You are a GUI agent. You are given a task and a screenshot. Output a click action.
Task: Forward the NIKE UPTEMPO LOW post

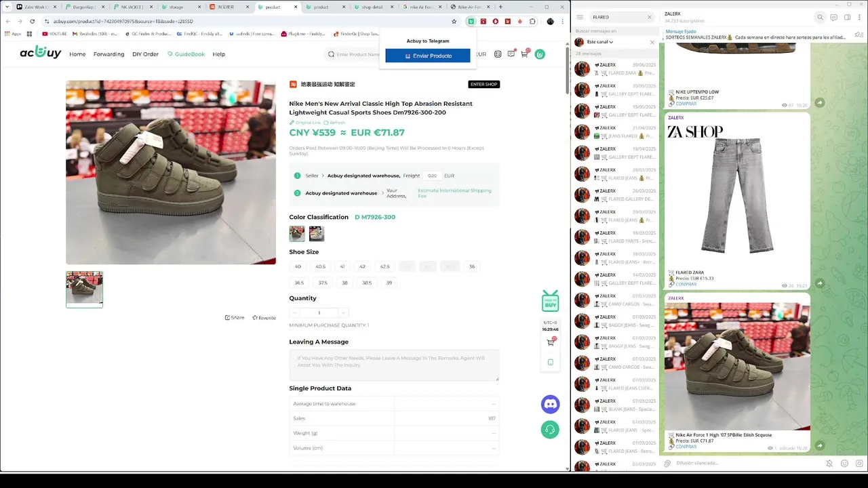(820, 102)
